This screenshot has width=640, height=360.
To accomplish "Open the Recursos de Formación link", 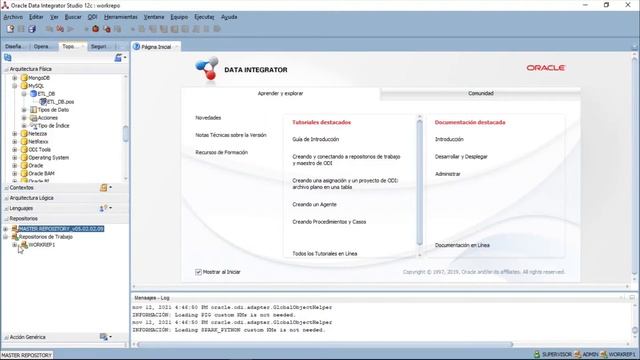I will coord(221,152).
